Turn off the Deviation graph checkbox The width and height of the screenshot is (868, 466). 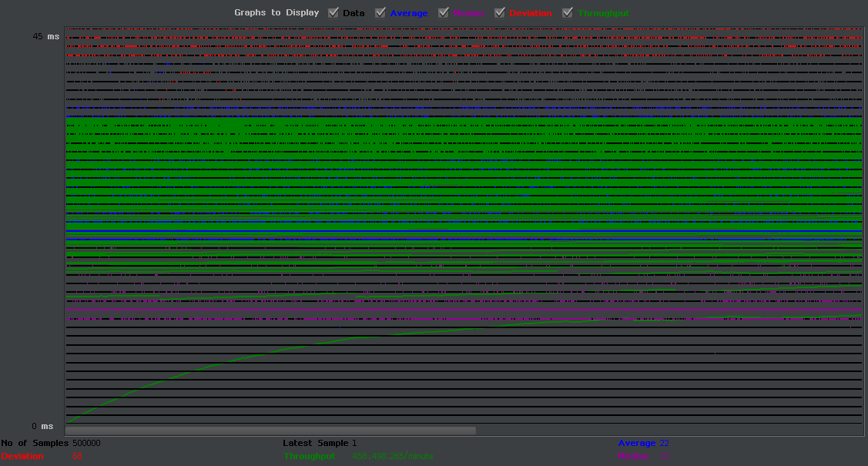[500, 13]
